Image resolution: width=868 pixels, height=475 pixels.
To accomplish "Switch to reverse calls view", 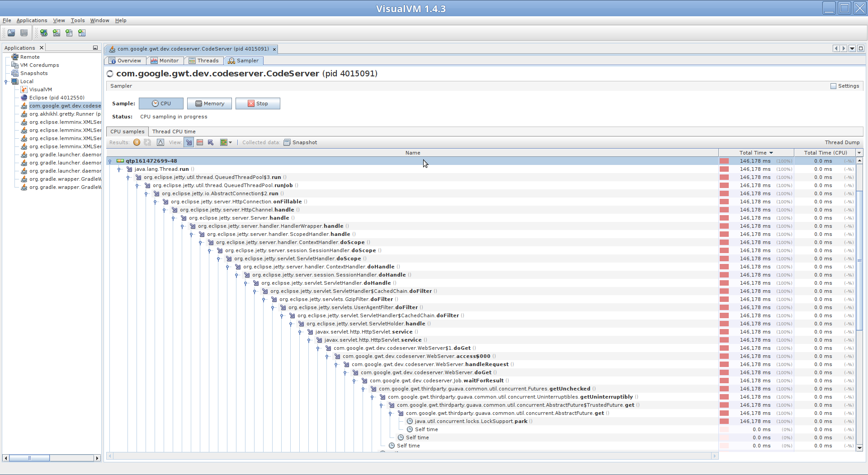I will [x=210, y=142].
